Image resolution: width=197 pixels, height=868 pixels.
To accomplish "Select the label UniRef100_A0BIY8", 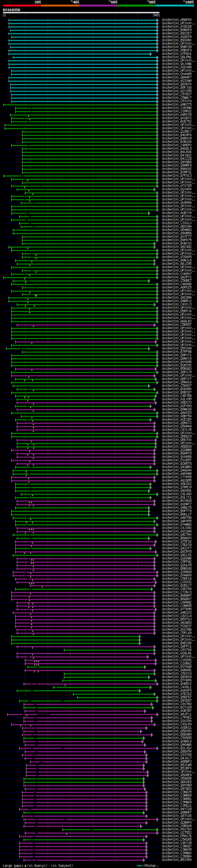I will [177, 213].
